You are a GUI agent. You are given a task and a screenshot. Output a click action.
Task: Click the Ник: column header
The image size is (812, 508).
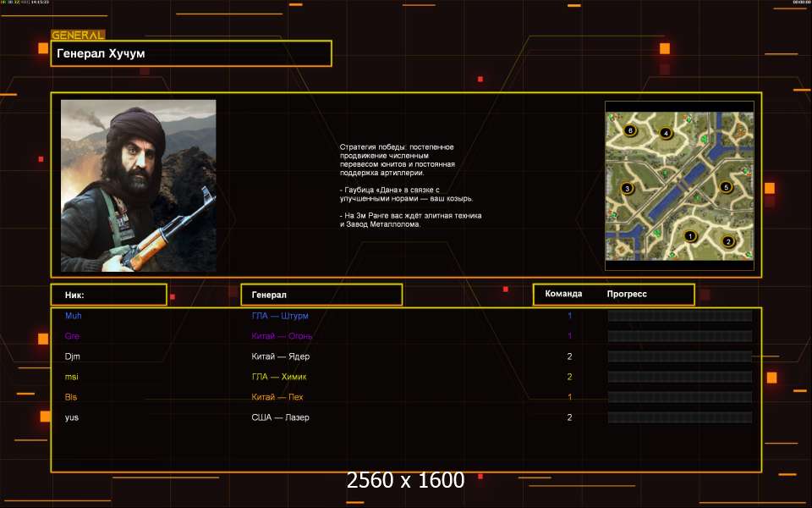[108, 295]
